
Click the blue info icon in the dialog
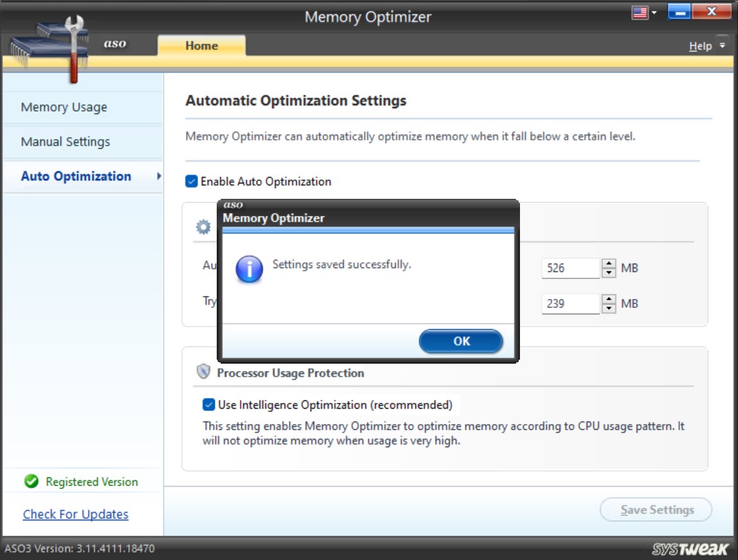[250, 269]
